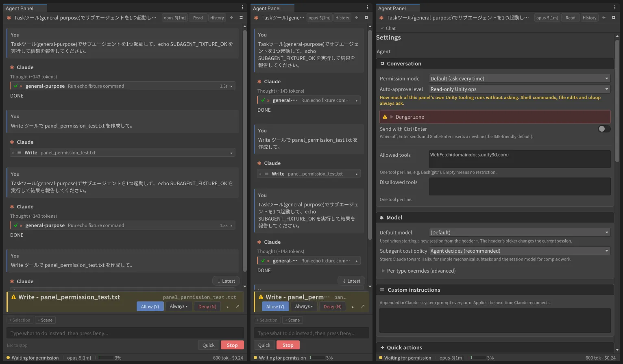Toggle the Send with Ctrl+Enter switch

[604, 129]
